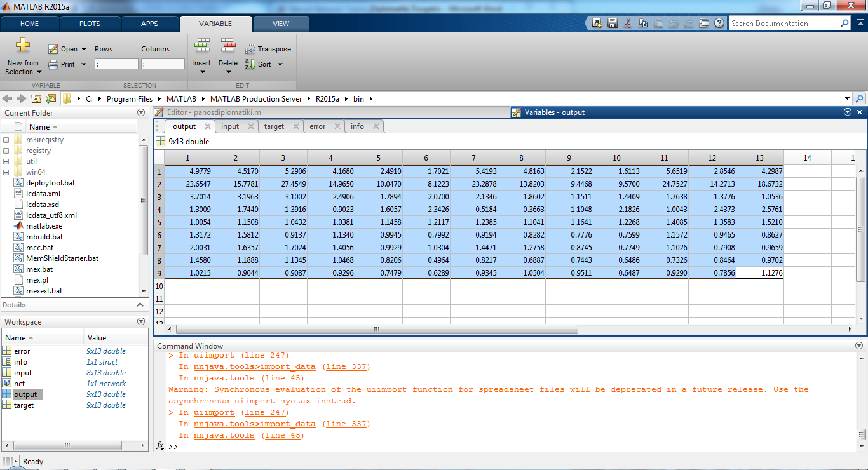The height and width of the screenshot is (470, 868).
Task: Click the Search Documentation field
Action: coord(783,23)
